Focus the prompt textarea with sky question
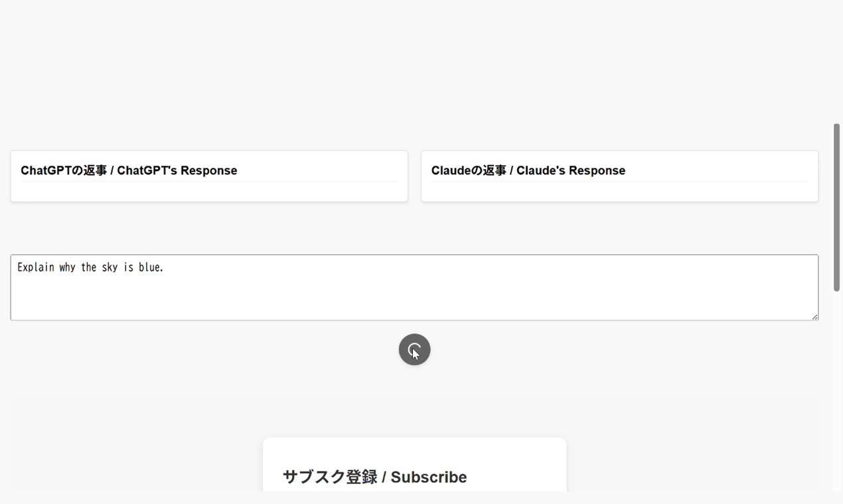 click(x=414, y=288)
